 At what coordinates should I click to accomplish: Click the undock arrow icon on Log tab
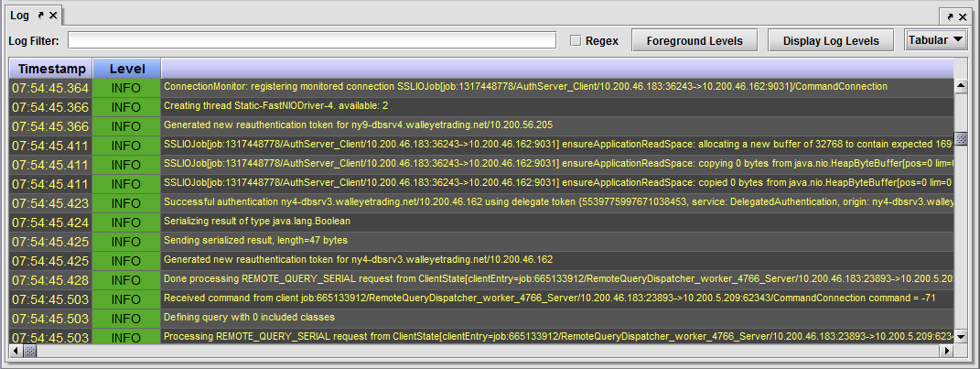(40, 16)
